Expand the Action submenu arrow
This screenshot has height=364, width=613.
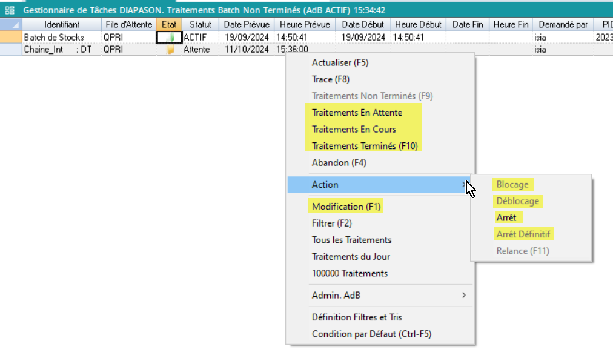[464, 185]
